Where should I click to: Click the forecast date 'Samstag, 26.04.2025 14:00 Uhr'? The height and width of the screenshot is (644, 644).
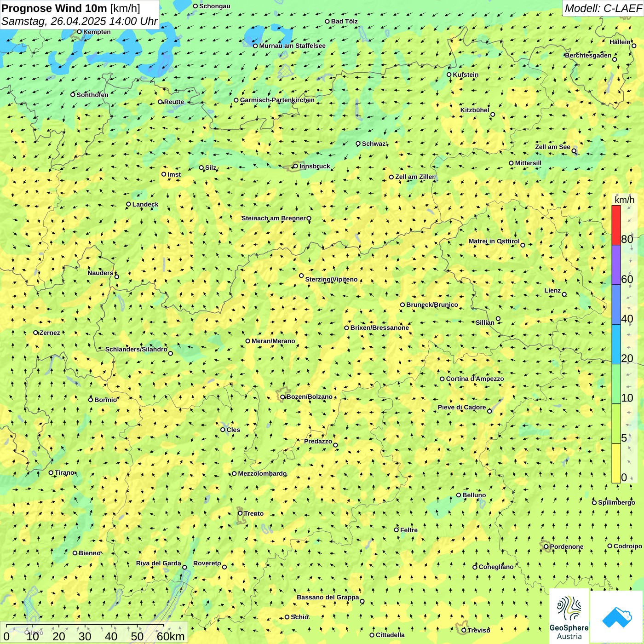[x=80, y=21]
